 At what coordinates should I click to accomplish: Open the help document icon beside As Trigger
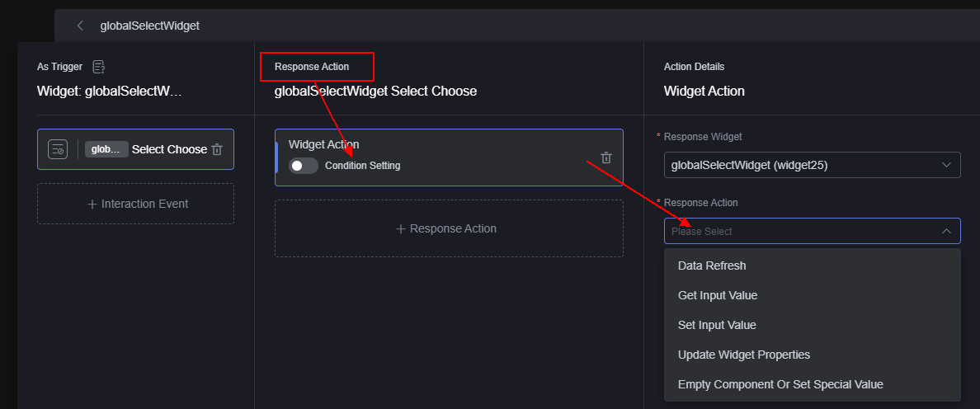tap(98, 66)
